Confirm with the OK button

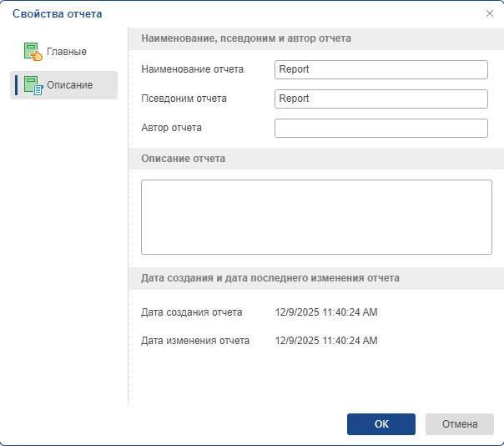click(x=381, y=424)
